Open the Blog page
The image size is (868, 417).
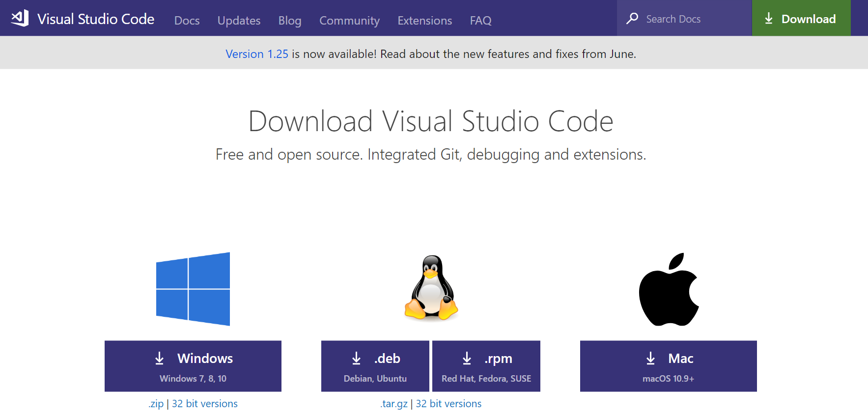pyautogui.click(x=290, y=21)
